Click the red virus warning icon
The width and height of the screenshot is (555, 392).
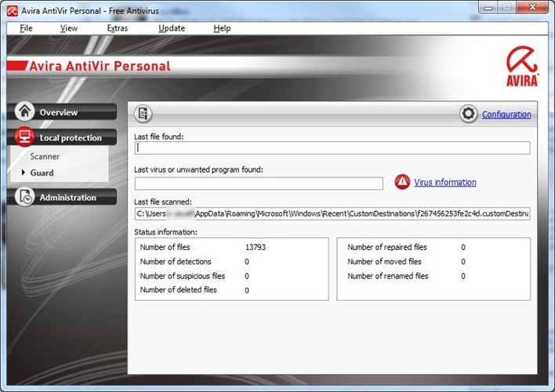402,182
